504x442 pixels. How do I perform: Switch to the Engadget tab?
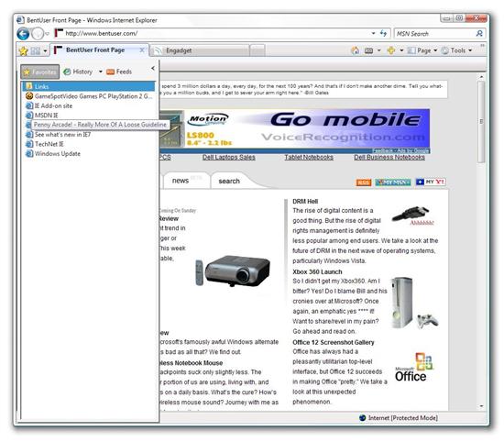200,50
